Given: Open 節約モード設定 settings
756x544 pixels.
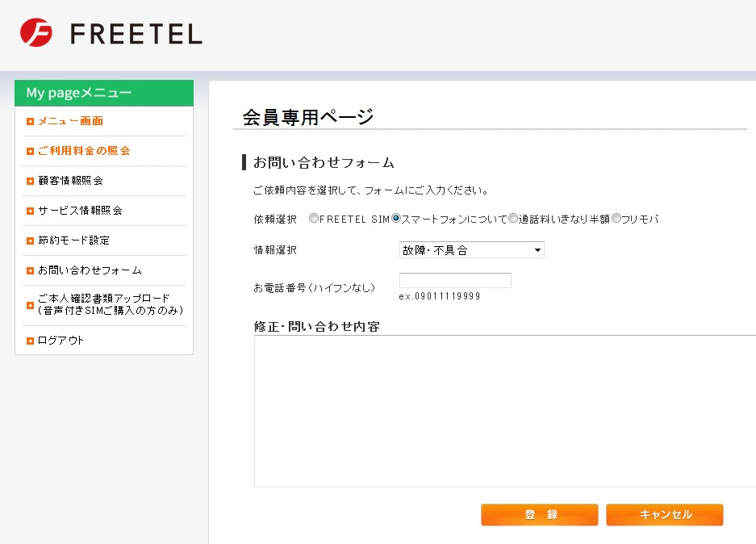Looking at the screenshot, I should point(73,241).
